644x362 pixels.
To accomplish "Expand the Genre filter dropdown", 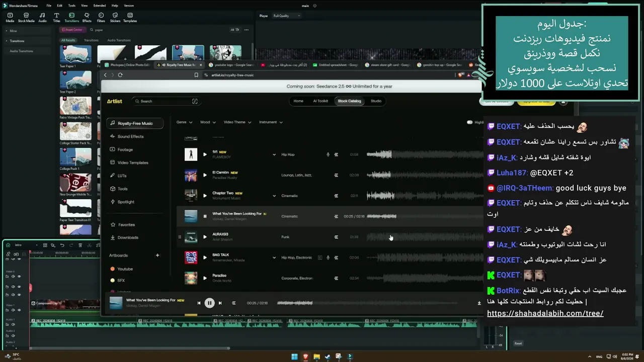I will [184, 122].
